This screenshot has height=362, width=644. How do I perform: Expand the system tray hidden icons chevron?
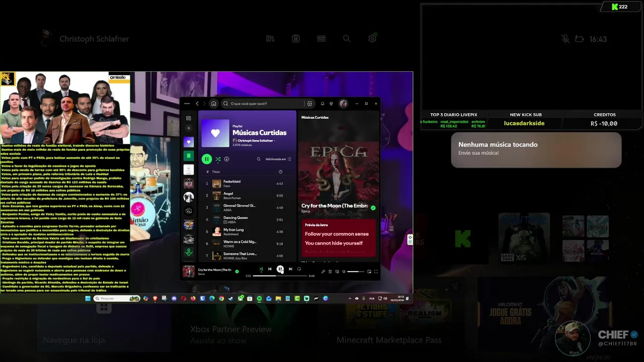click(350, 299)
